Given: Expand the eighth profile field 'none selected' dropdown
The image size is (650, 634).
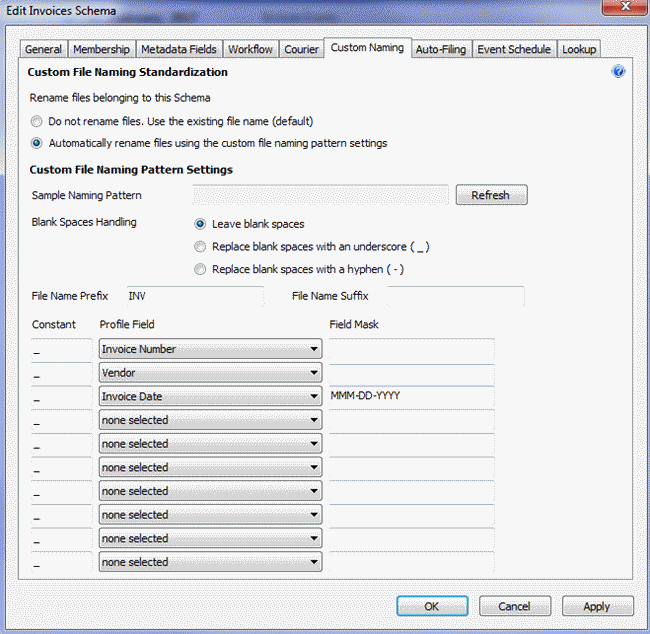Looking at the screenshot, I should (x=211, y=515).
